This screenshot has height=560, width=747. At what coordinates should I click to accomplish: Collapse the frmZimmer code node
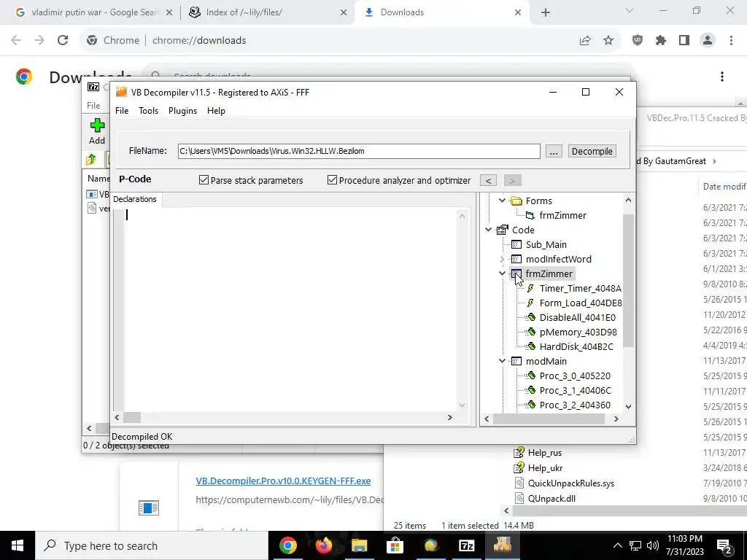pos(502,273)
